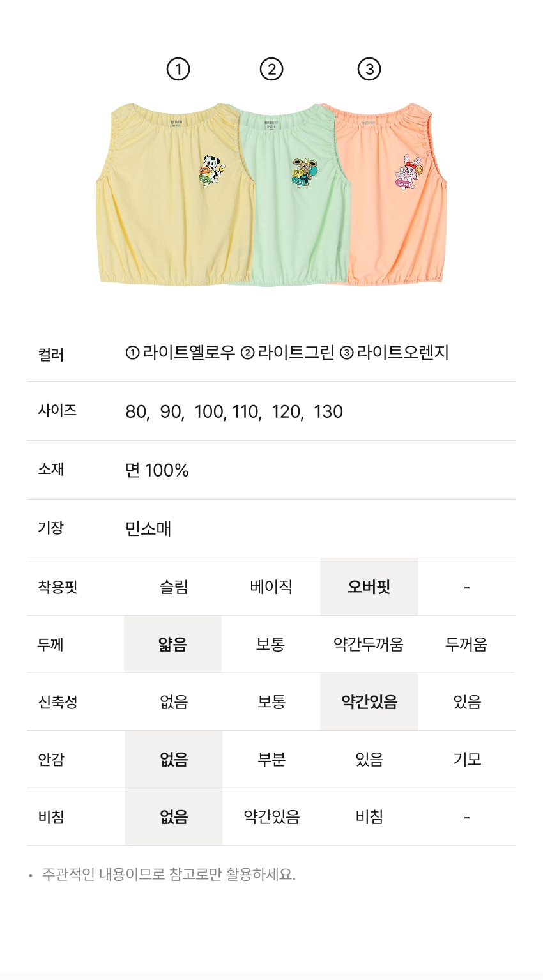Click the circled number 1 icon above shirts

tap(178, 69)
